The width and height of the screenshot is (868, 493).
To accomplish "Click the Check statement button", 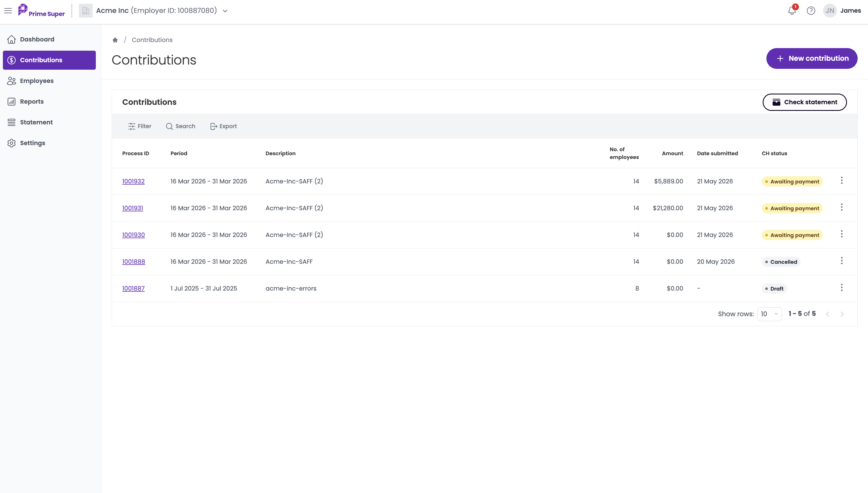I will (805, 102).
